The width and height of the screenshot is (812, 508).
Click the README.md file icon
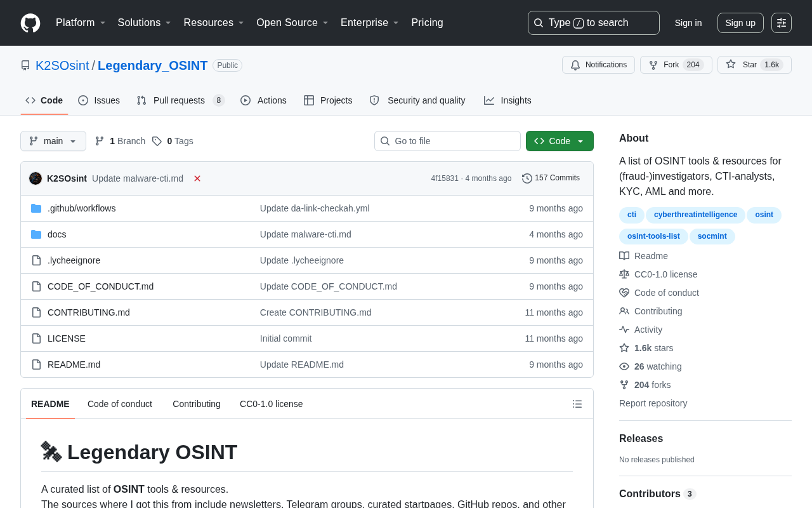tap(36, 364)
